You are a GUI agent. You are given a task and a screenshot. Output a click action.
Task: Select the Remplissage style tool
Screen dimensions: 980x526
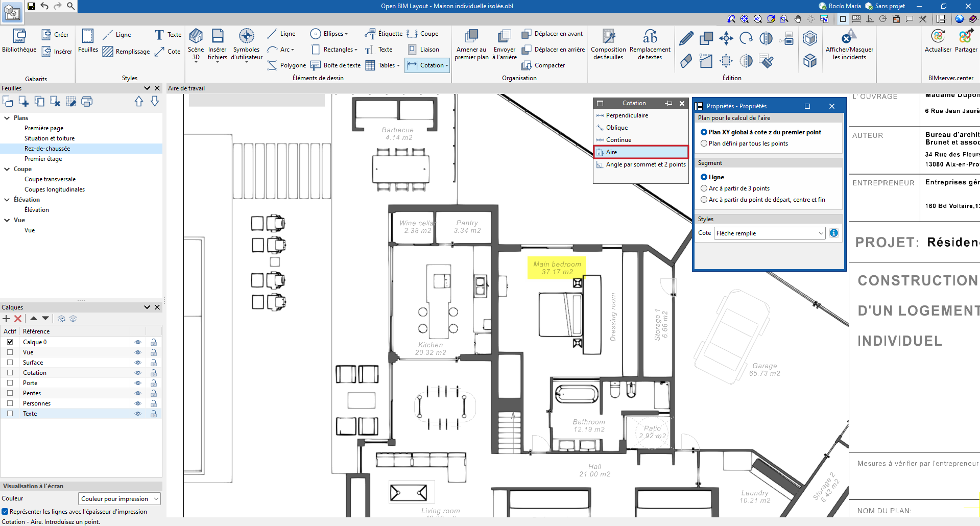pos(107,52)
